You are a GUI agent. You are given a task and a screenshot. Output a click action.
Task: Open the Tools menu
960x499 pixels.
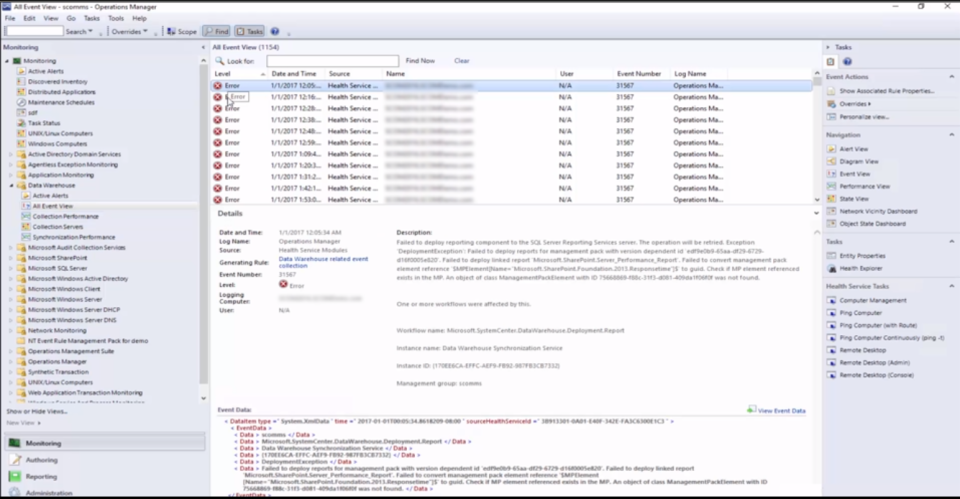[x=116, y=18]
